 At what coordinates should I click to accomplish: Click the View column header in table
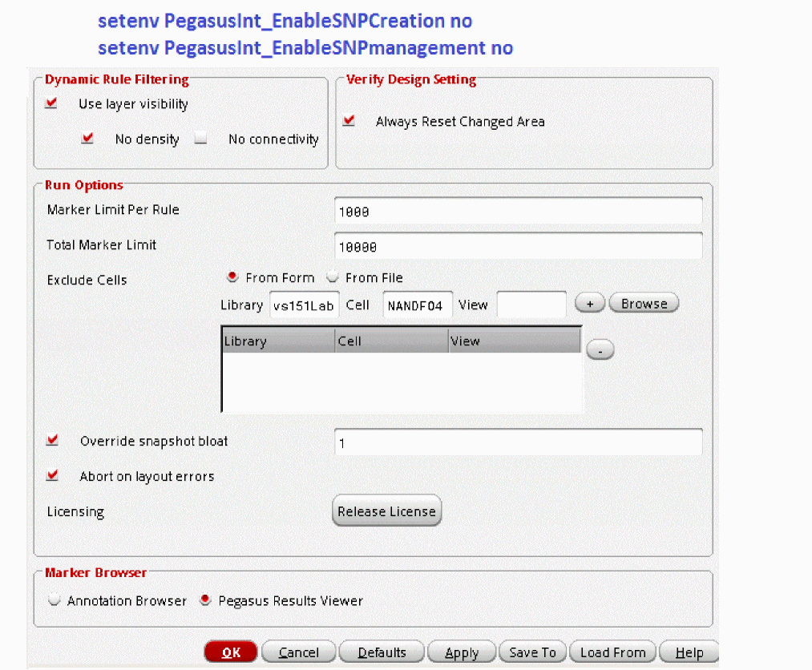515,341
